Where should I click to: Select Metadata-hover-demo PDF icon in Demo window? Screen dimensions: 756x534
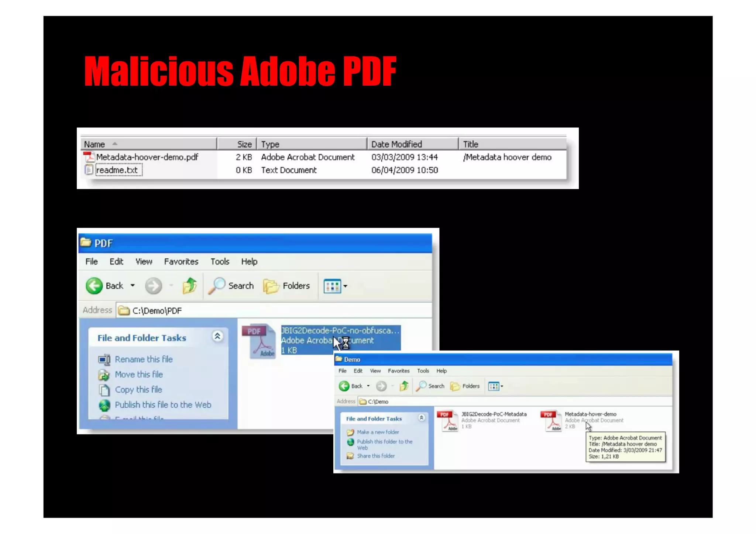tap(551, 421)
